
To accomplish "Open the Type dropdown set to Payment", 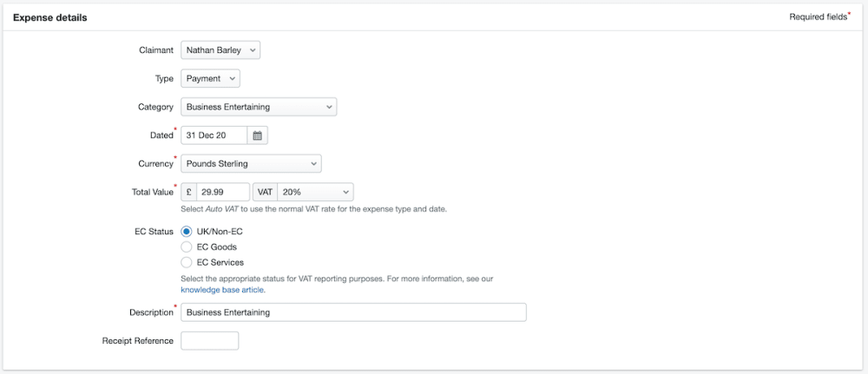I will click(x=210, y=79).
